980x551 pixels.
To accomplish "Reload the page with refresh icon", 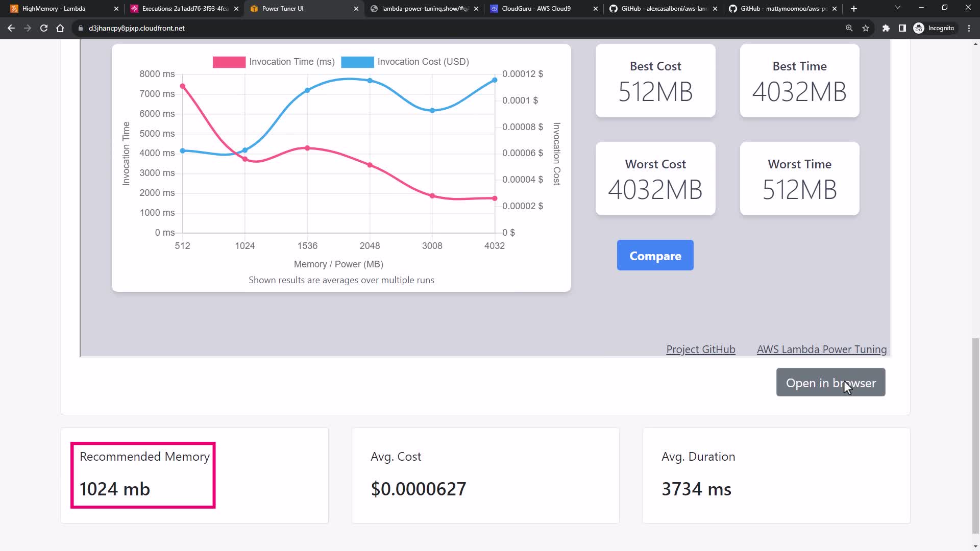I will tap(44, 28).
